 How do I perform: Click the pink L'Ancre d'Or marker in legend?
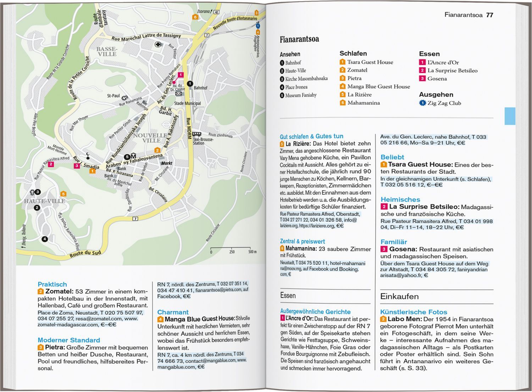(422, 62)
